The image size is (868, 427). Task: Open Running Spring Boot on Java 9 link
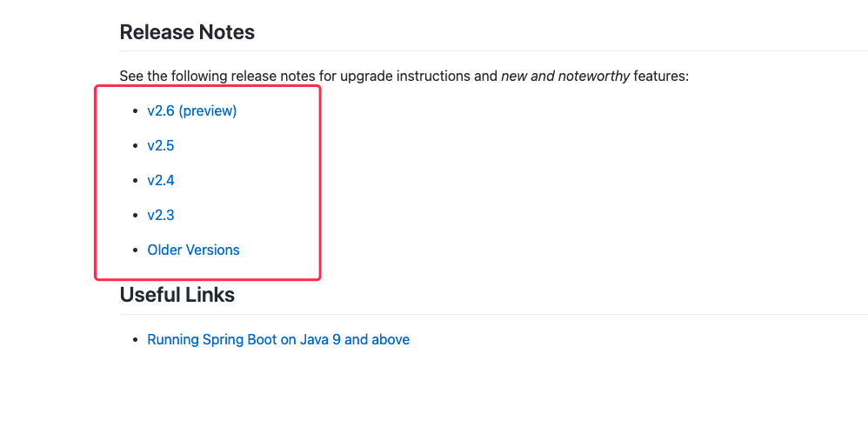pos(278,339)
